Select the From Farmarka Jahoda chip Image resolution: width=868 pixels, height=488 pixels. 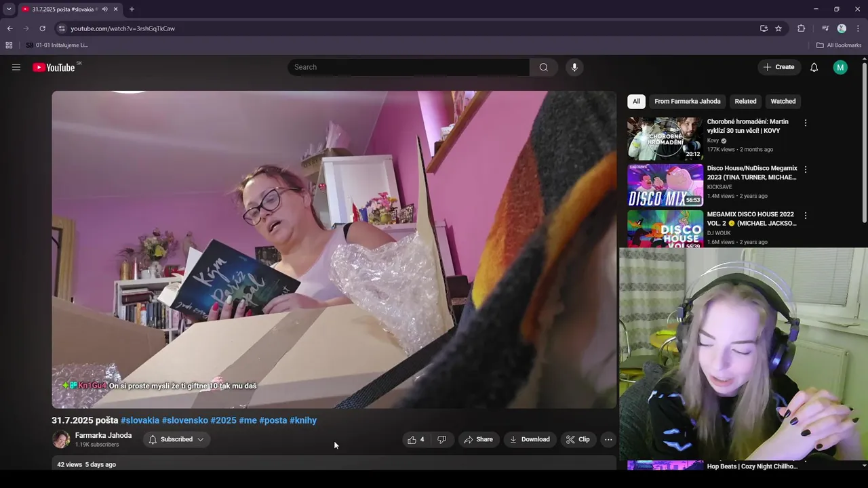click(688, 102)
